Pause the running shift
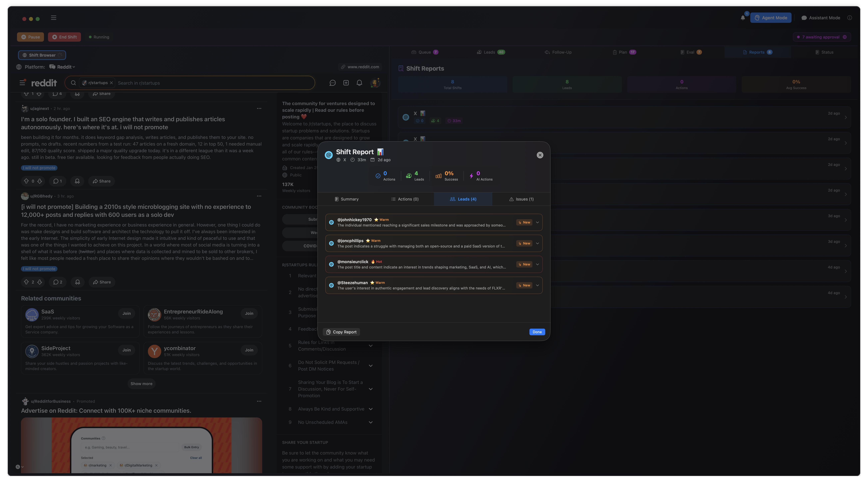The image size is (868, 485). click(x=30, y=37)
